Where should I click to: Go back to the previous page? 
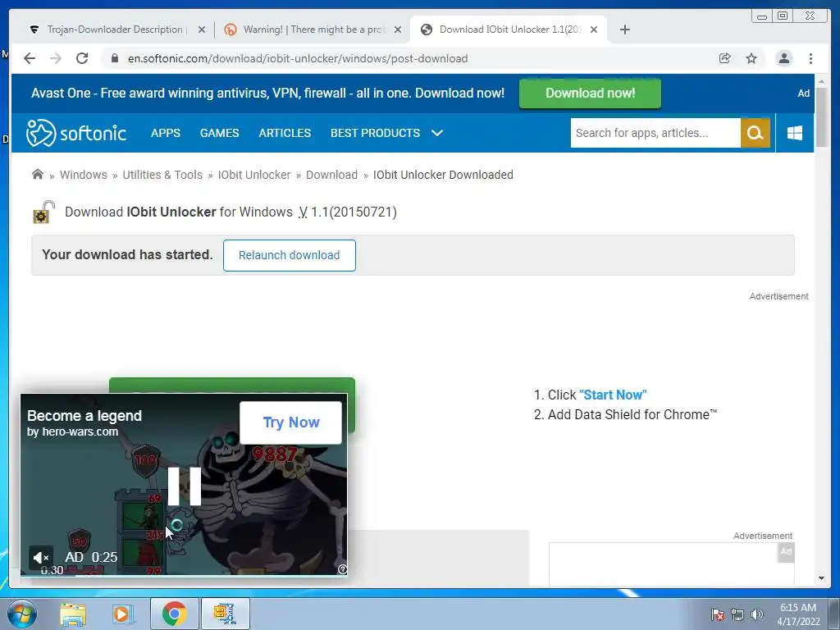pos(30,58)
